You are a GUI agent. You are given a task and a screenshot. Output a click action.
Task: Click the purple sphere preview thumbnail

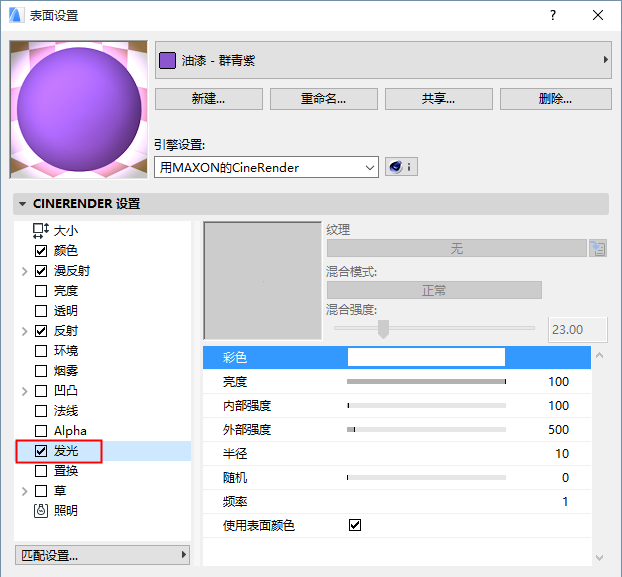tap(79, 109)
